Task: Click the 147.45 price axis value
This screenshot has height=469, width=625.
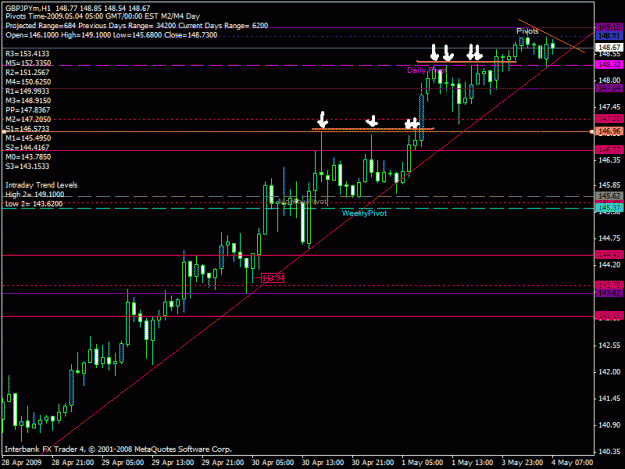Action: (609, 107)
